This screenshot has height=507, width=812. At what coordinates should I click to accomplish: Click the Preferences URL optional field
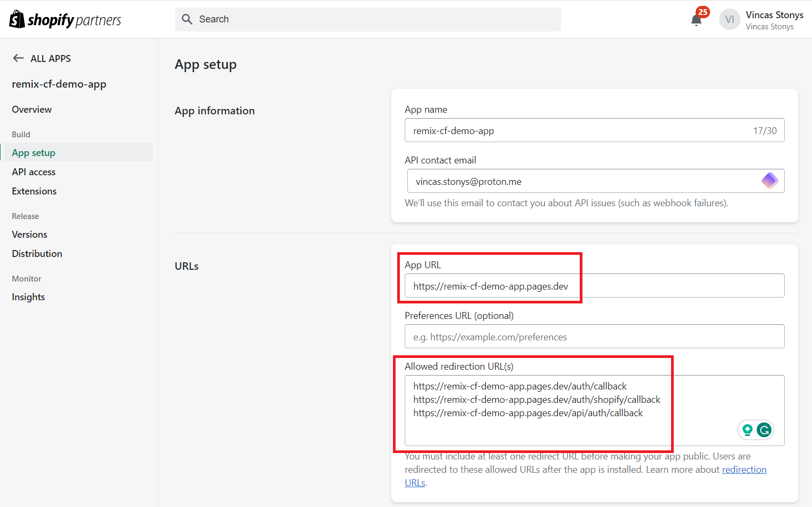pyautogui.click(x=594, y=337)
